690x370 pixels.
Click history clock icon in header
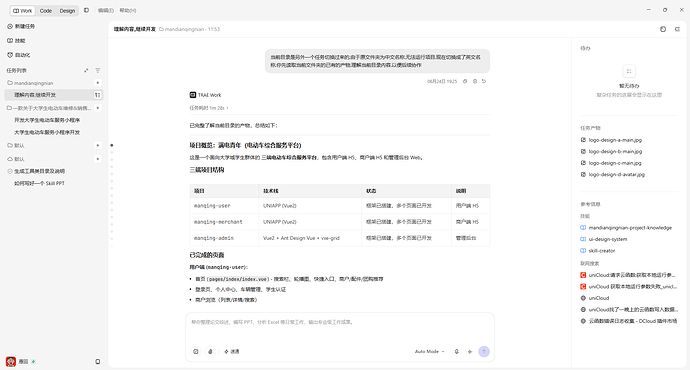(663, 29)
